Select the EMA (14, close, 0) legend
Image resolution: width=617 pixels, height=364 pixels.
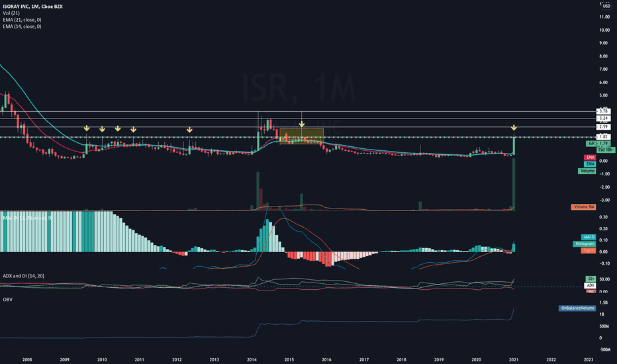point(22,26)
